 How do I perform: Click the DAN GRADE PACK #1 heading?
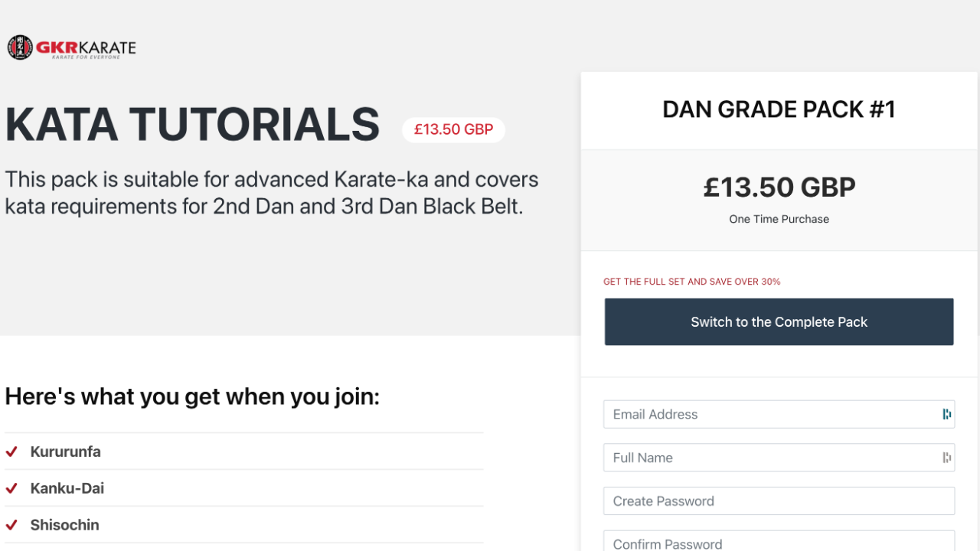pos(779,109)
